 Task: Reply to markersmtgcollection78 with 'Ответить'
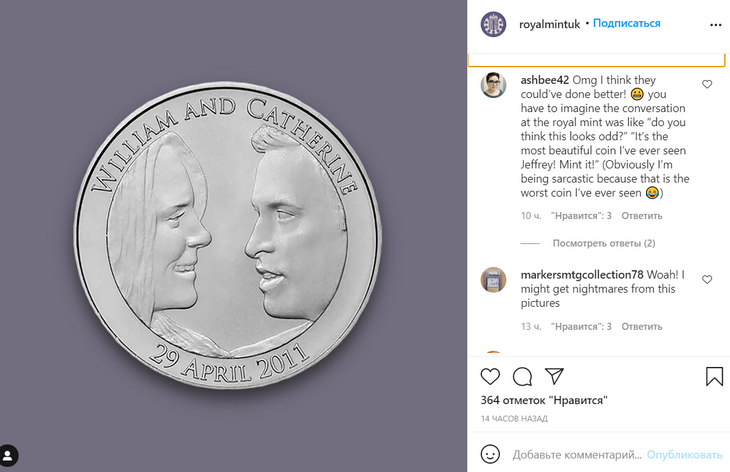(642, 326)
